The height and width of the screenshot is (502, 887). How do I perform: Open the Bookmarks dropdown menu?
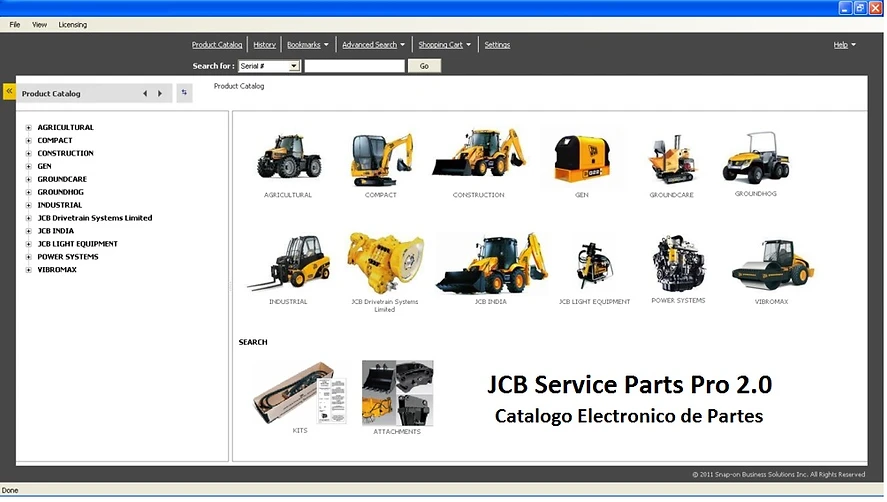(308, 45)
